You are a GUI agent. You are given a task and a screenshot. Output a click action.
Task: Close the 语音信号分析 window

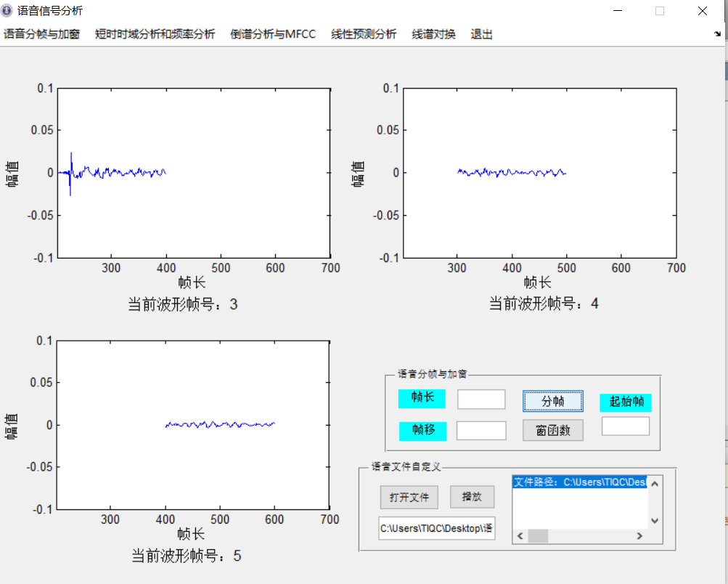703,11
